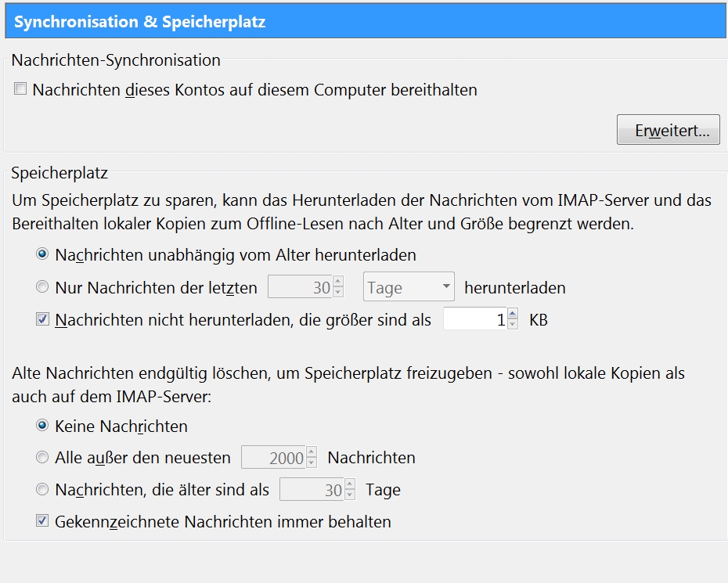Select 'Keine Nachrichten' deletion option
Image resolution: width=728 pixels, height=583 pixels.
pyautogui.click(x=42, y=426)
